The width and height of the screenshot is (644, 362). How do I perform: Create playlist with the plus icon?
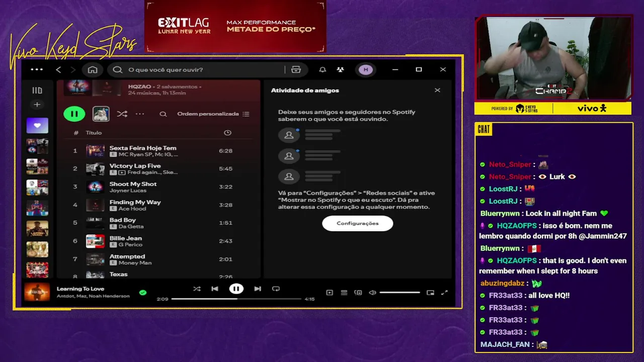37,105
